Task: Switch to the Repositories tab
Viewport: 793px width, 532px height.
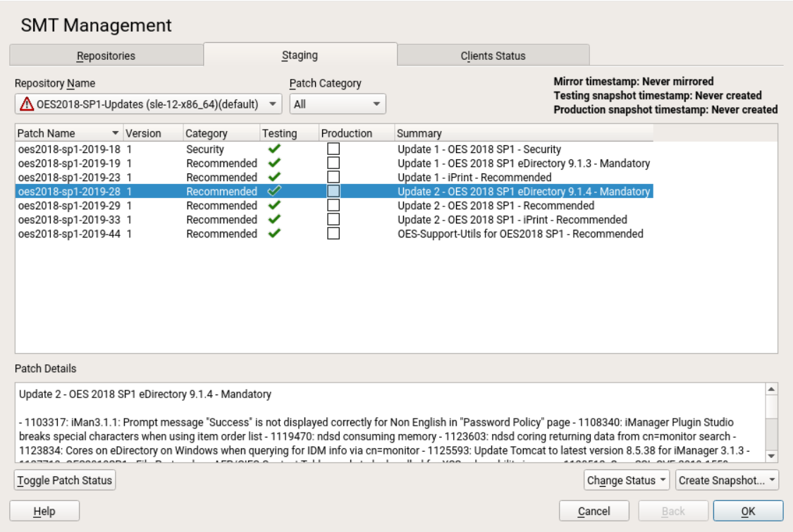Action: click(106, 56)
